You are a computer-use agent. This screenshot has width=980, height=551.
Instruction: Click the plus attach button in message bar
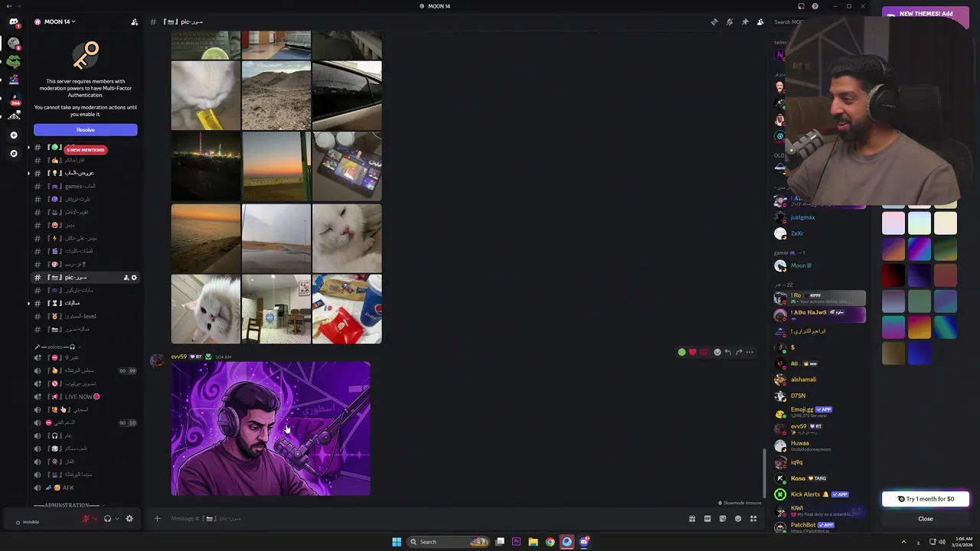click(157, 519)
